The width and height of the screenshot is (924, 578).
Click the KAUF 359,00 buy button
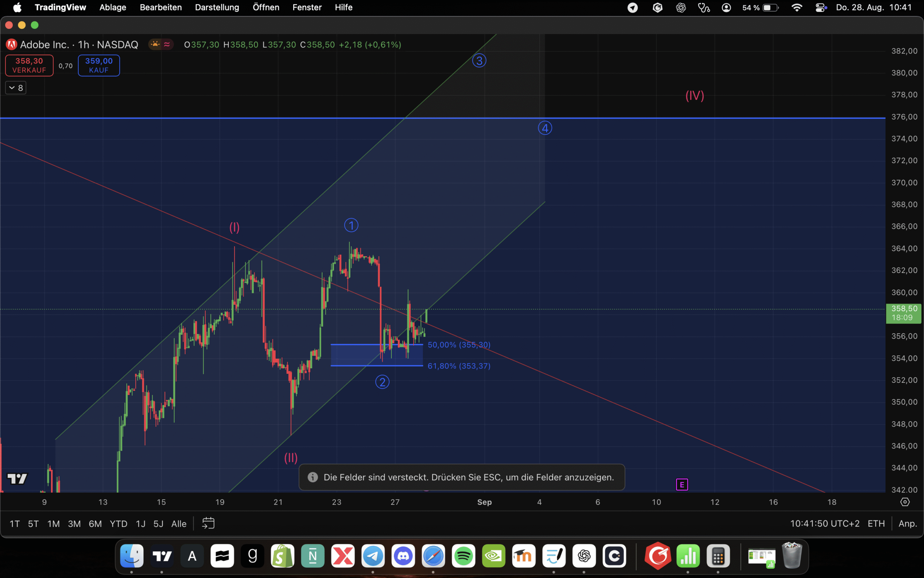tap(99, 65)
